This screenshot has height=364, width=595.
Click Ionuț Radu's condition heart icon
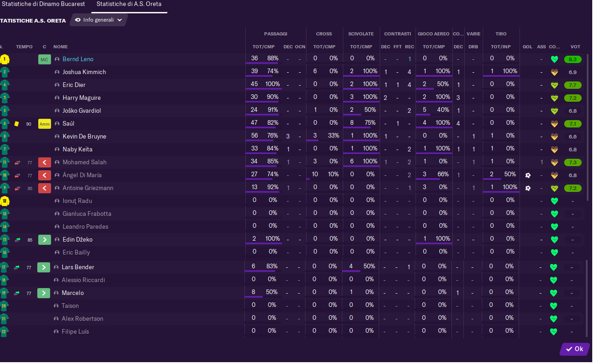pos(555,201)
